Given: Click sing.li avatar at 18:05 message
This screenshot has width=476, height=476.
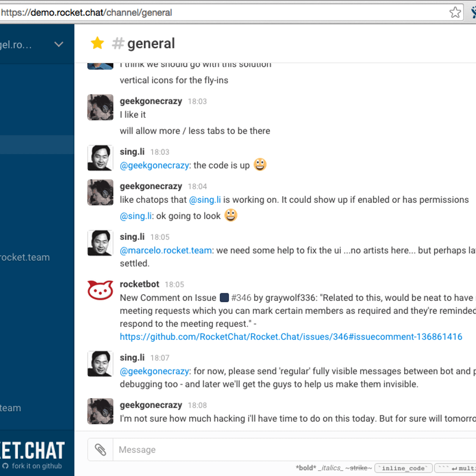Looking at the screenshot, I should click(x=100, y=243).
